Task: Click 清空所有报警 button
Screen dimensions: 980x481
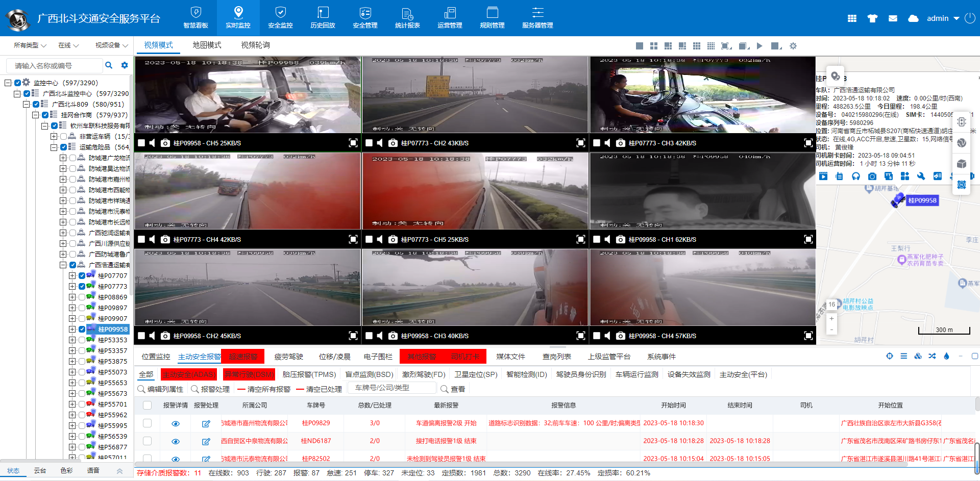Action: click(264, 389)
